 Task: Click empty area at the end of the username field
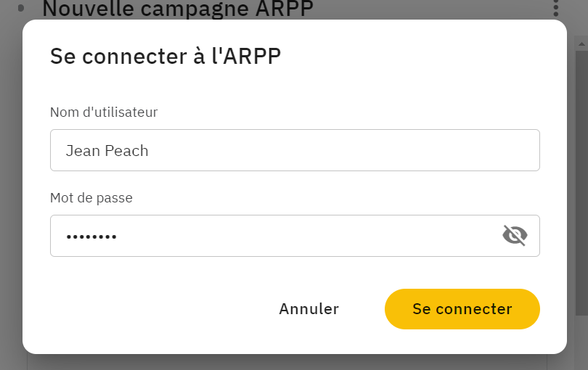click(375, 150)
